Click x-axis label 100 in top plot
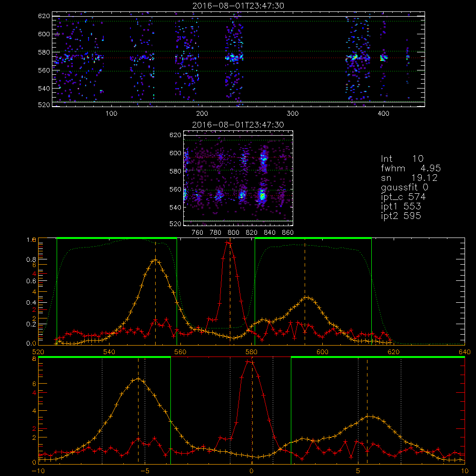 point(111,114)
